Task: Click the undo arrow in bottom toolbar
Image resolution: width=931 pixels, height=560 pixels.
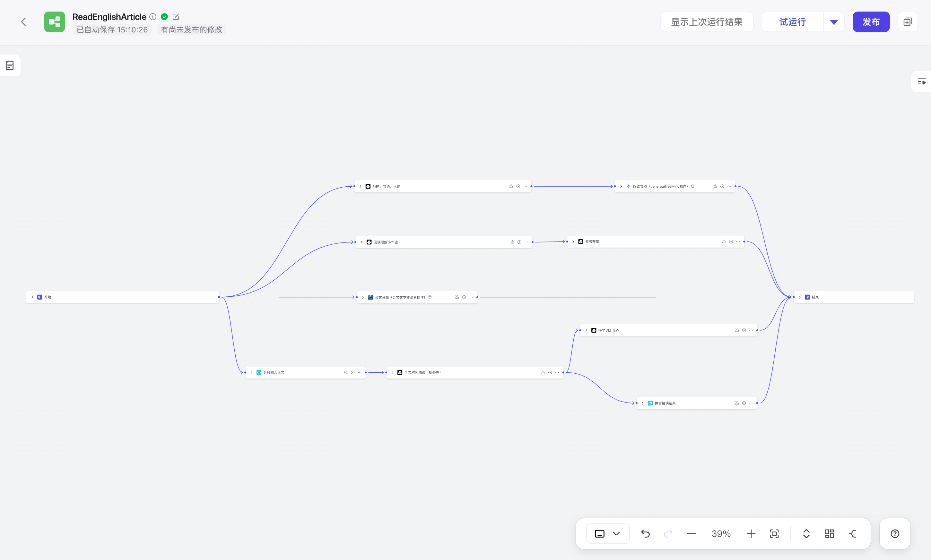Action: [645, 534]
